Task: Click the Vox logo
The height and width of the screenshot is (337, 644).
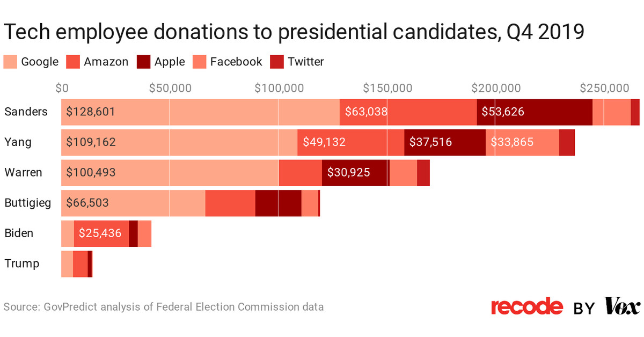Action: pyautogui.click(x=623, y=306)
